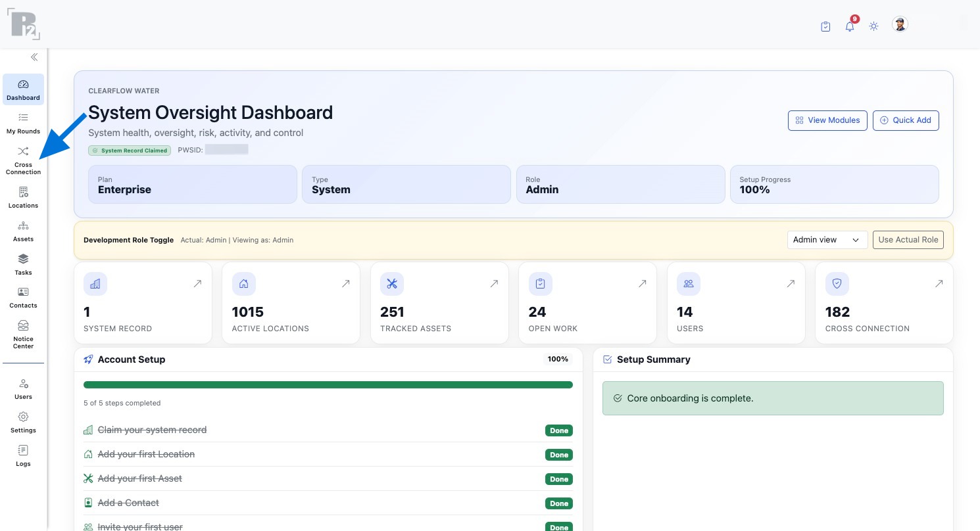The image size is (980, 531).
Task: Click the green Account Setup progress bar
Action: click(x=328, y=385)
